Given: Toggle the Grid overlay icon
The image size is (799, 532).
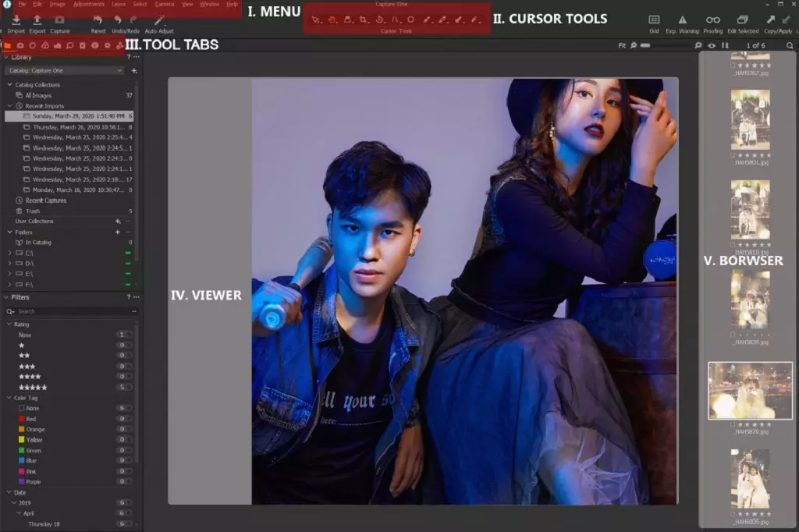Looking at the screenshot, I should click(x=654, y=20).
